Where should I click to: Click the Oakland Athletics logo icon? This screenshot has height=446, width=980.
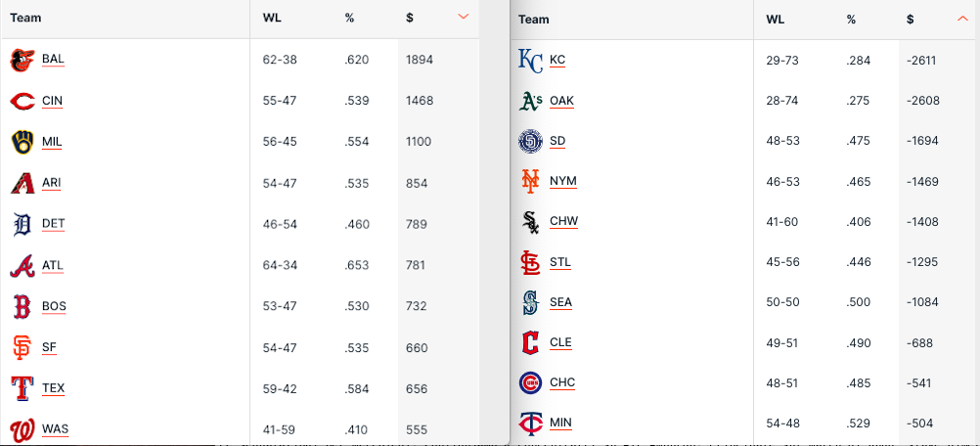(530, 101)
